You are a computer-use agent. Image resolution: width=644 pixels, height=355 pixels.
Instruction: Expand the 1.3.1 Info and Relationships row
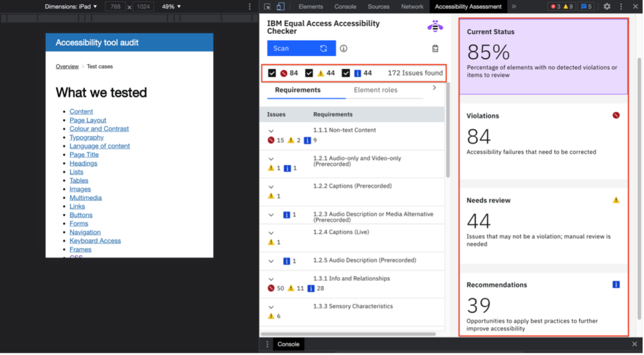[271, 279]
